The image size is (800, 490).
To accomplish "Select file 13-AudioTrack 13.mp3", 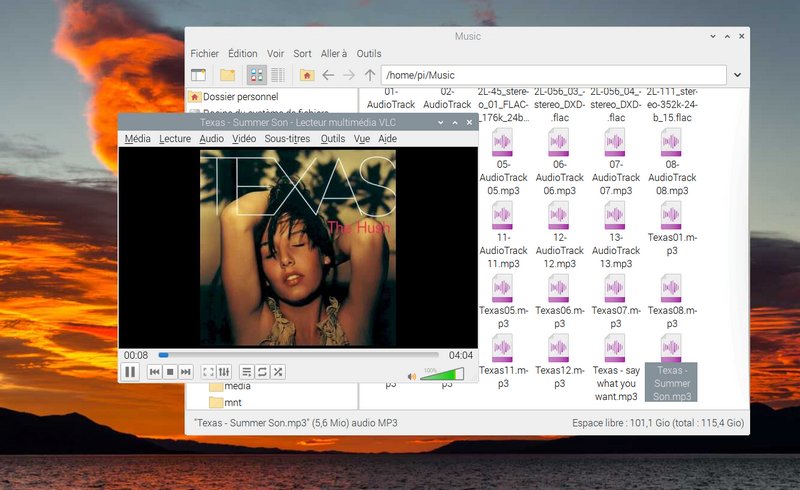I will [x=615, y=235].
